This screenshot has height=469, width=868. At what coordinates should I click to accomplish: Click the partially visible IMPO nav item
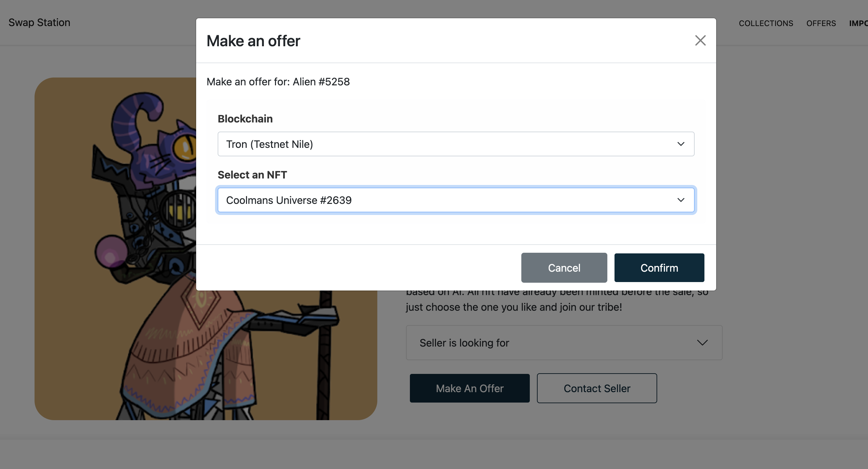[858, 23]
